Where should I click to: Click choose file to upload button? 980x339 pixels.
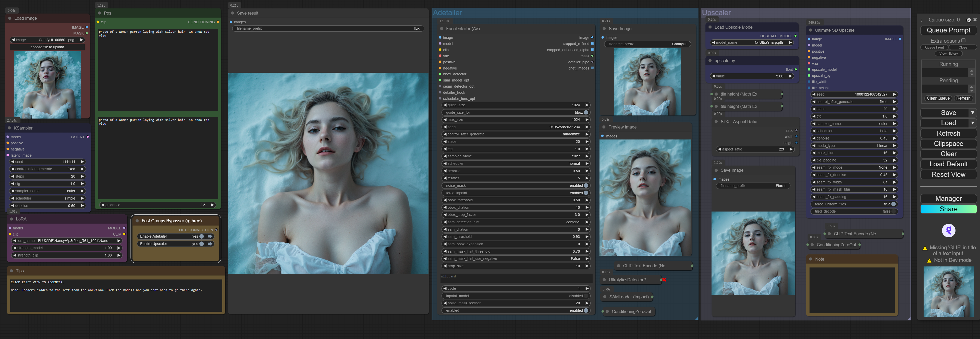(x=47, y=47)
